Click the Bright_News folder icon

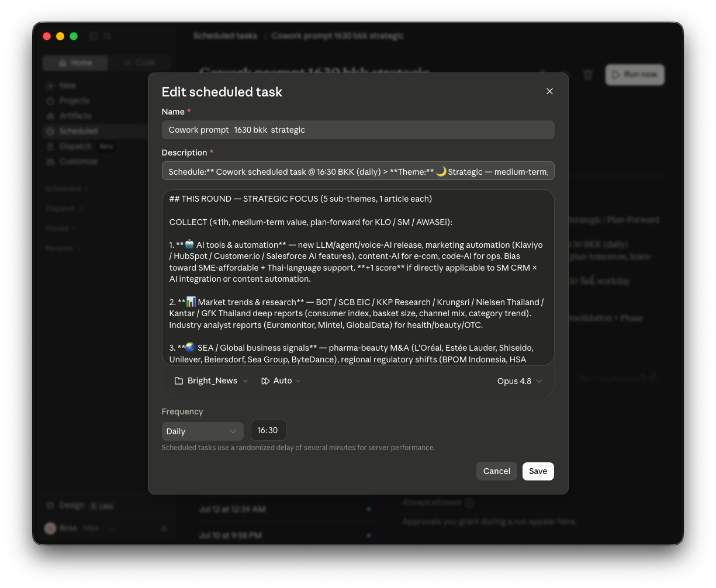[179, 381]
